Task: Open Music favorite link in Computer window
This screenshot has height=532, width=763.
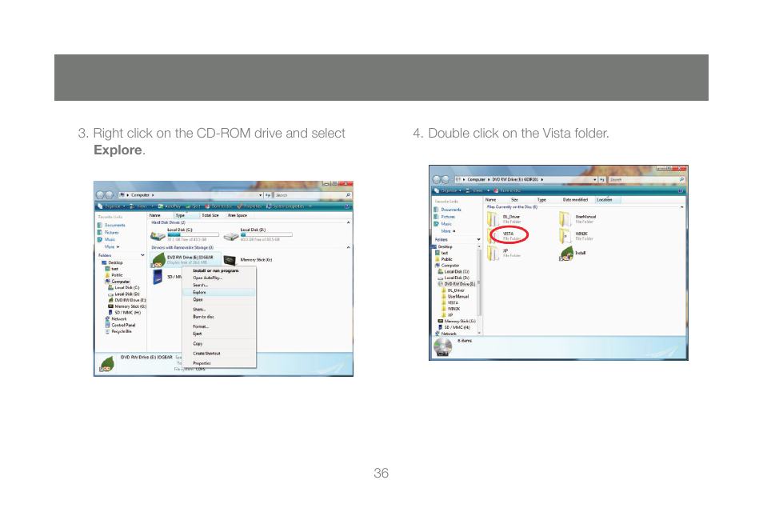Action: pos(106,239)
